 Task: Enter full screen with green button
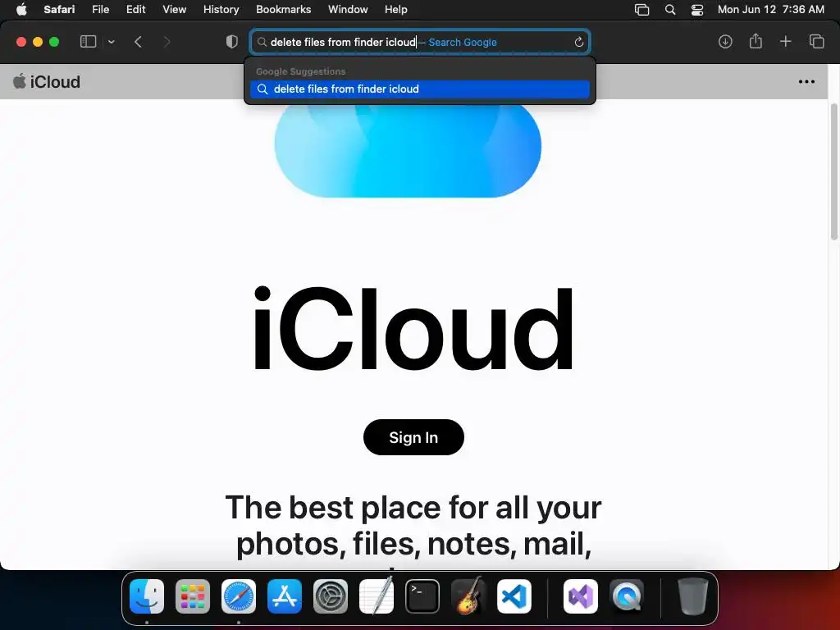pyautogui.click(x=54, y=42)
